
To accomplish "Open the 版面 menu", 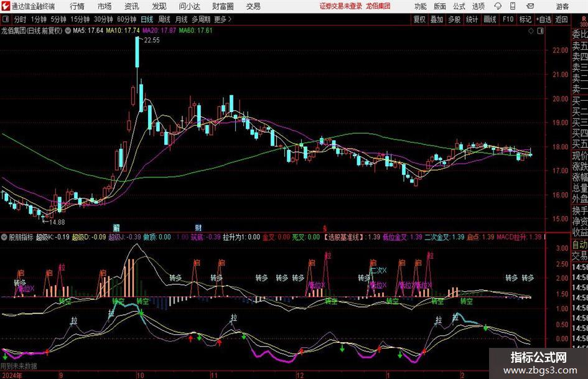I will (x=440, y=6).
